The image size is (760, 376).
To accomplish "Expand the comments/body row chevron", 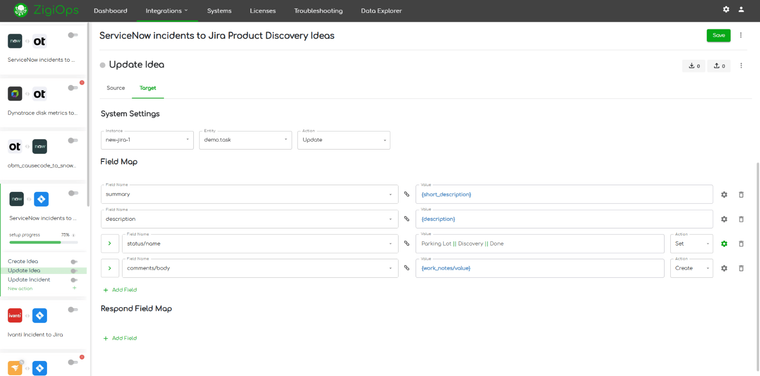I will [x=110, y=268].
